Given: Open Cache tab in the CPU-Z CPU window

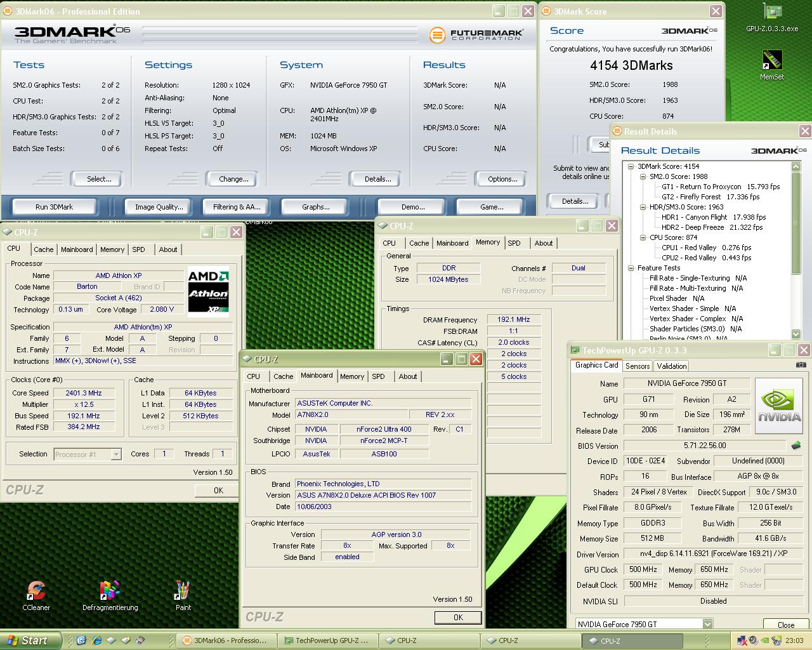Looking at the screenshot, I should 44,249.
